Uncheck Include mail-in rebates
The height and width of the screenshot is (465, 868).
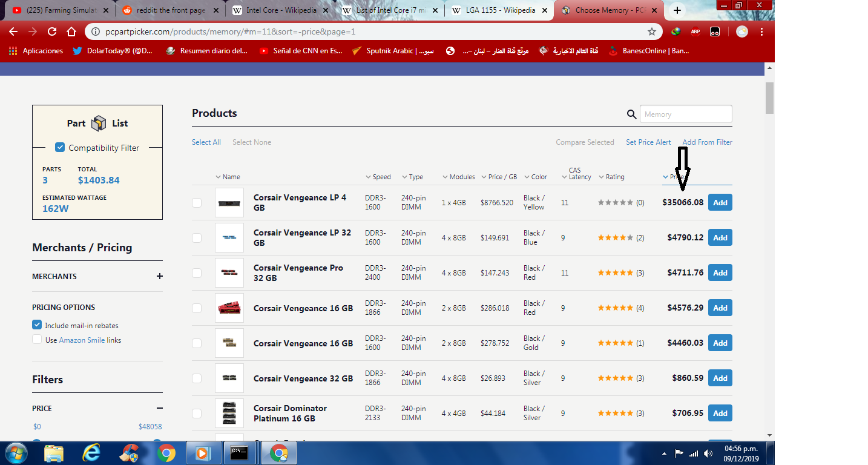[37, 325]
